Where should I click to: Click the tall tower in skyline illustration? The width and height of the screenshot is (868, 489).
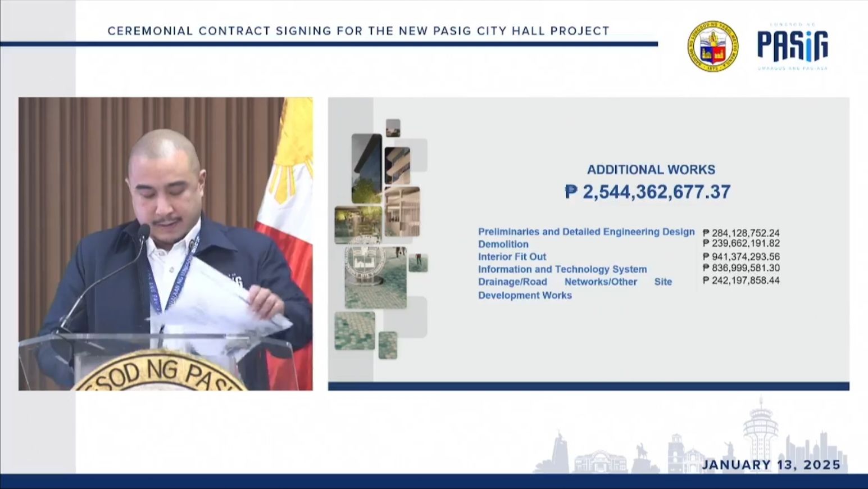pyautogui.click(x=760, y=433)
